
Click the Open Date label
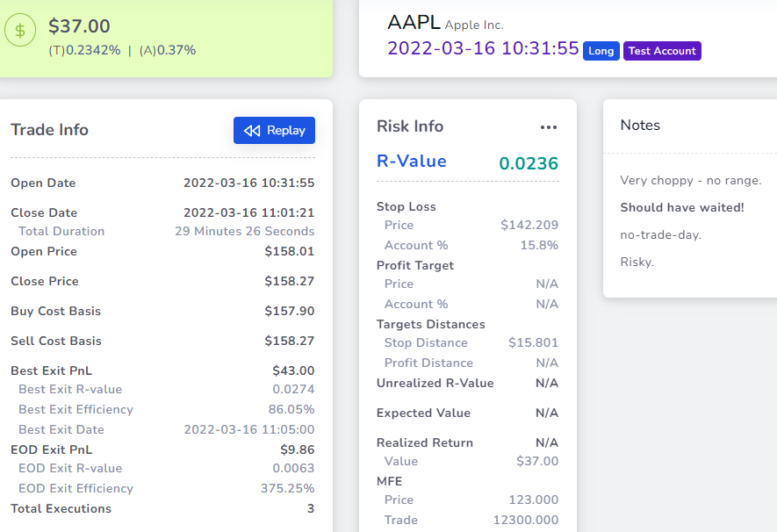pyautogui.click(x=43, y=183)
